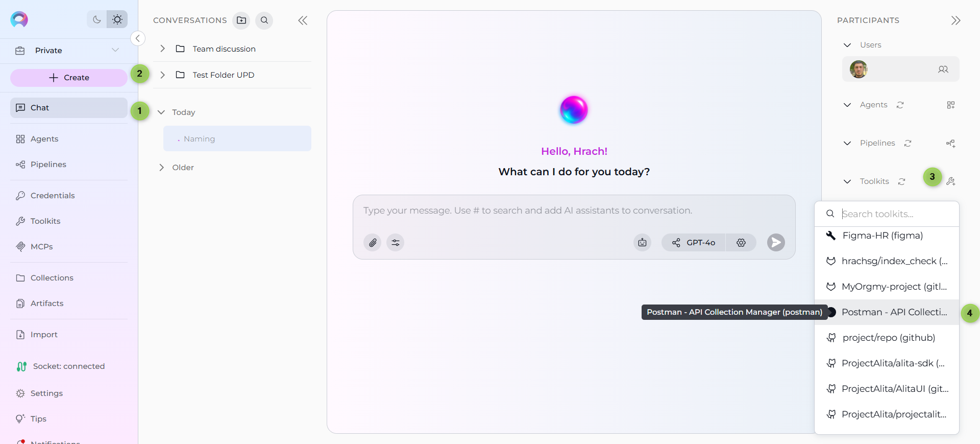Expand the Team discussion folder
The height and width of the screenshot is (444, 980).
pos(162,49)
